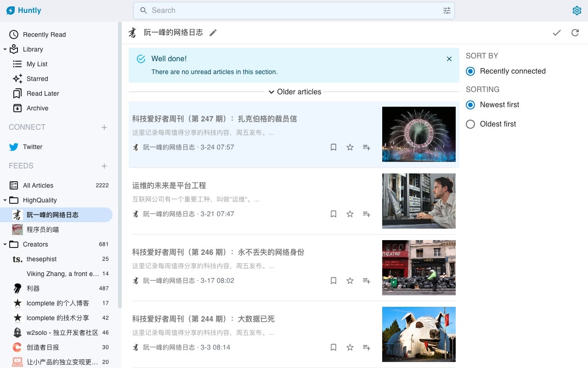This screenshot has height=368, width=588.
Task: Click the Ferris wheel article thumbnail
Action: point(419,134)
